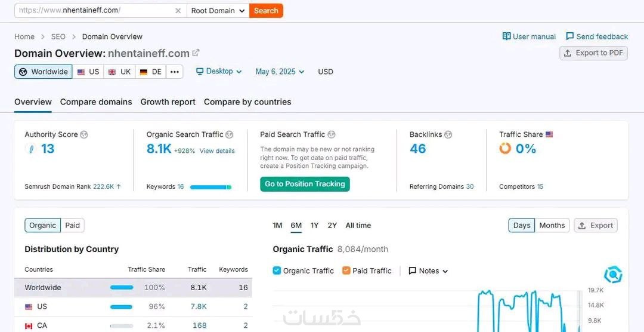Click the domain URL input field
This screenshot has width=644, height=332.
pos(95,11)
